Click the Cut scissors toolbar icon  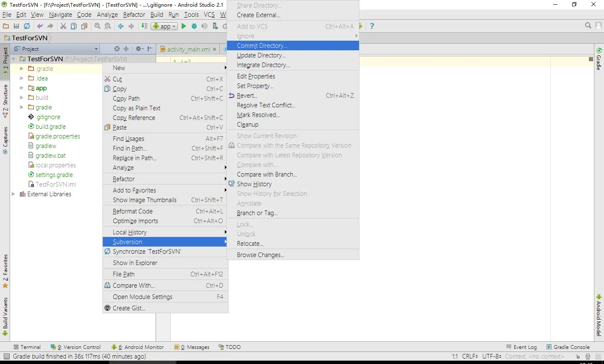(63, 26)
